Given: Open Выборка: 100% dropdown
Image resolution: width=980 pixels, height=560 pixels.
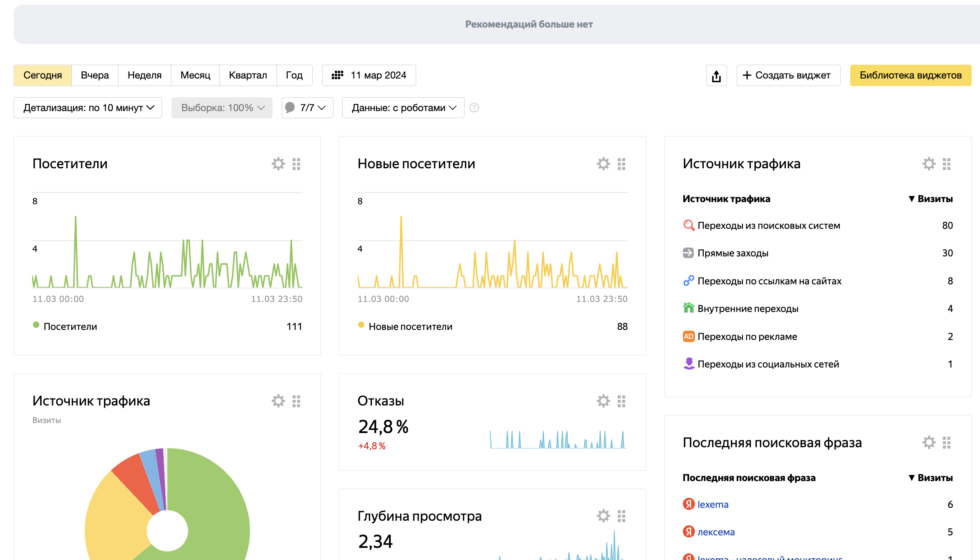Looking at the screenshot, I should click(222, 108).
